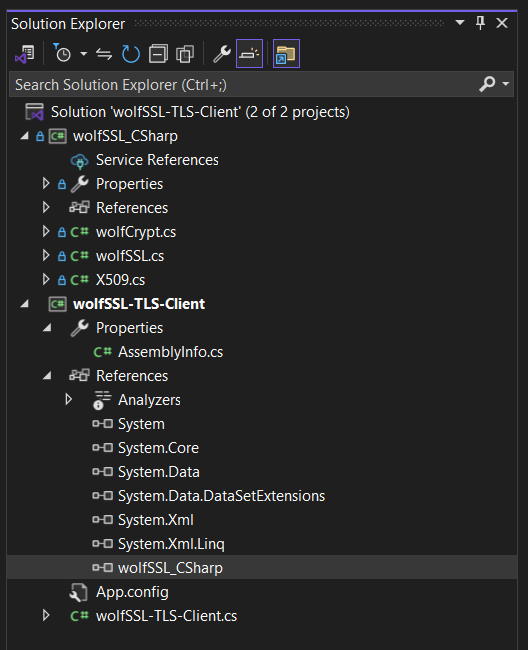528x650 pixels.
Task: Expand Properties under wolfSSL_CSharp
Action: 46,184
